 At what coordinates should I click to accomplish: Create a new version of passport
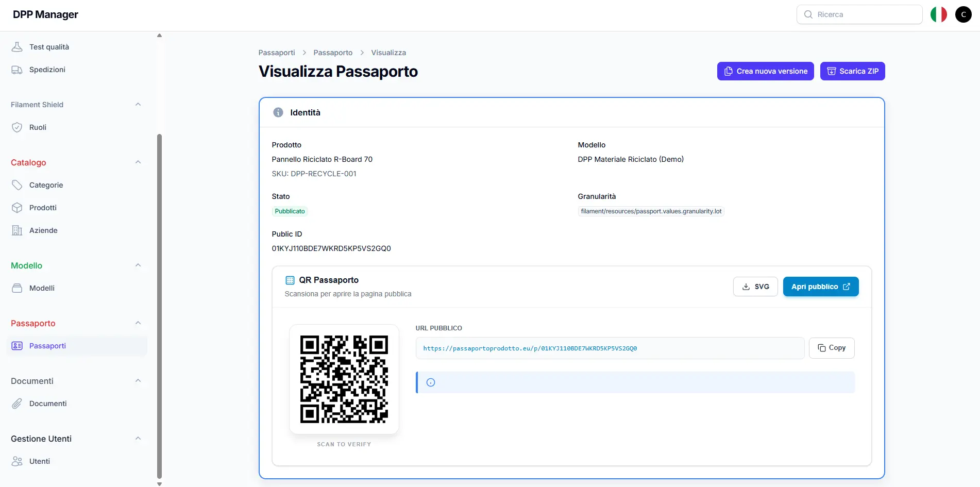[766, 71]
